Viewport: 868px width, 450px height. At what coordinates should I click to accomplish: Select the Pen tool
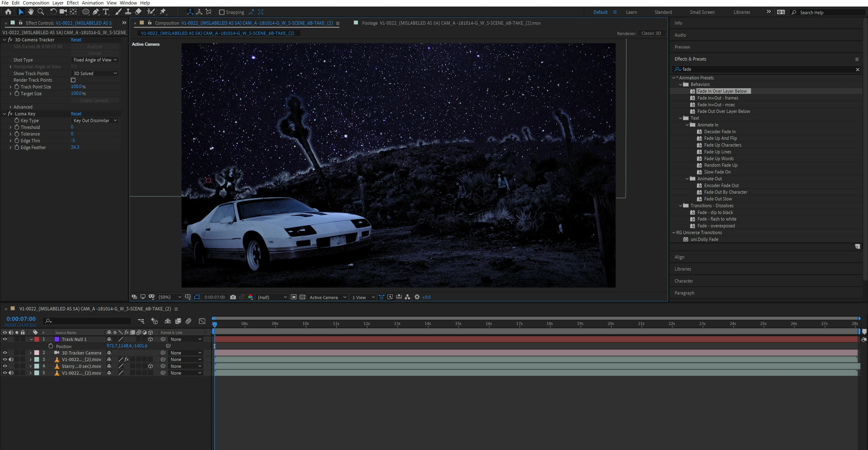[x=96, y=12]
